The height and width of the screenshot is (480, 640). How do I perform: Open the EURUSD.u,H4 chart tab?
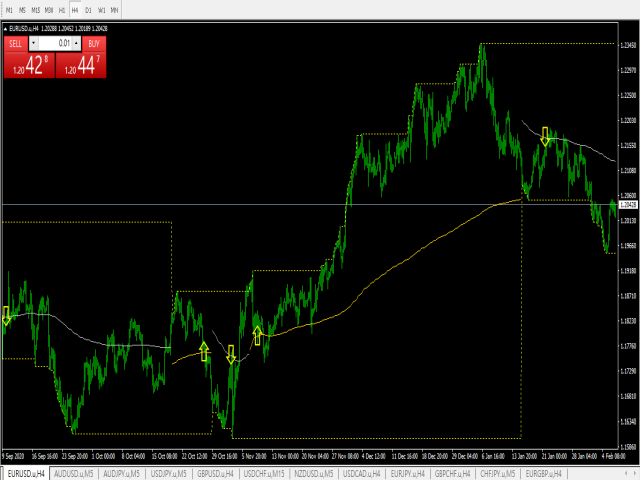(25, 473)
